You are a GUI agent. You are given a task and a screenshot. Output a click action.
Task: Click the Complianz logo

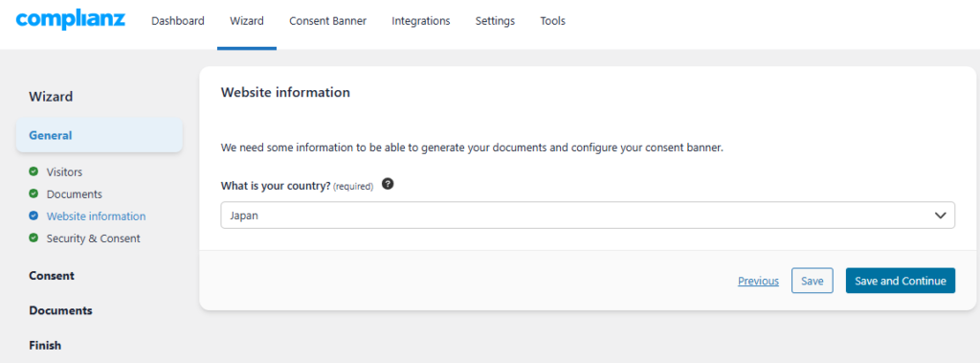pyautogui.click(x=70, y=19)
